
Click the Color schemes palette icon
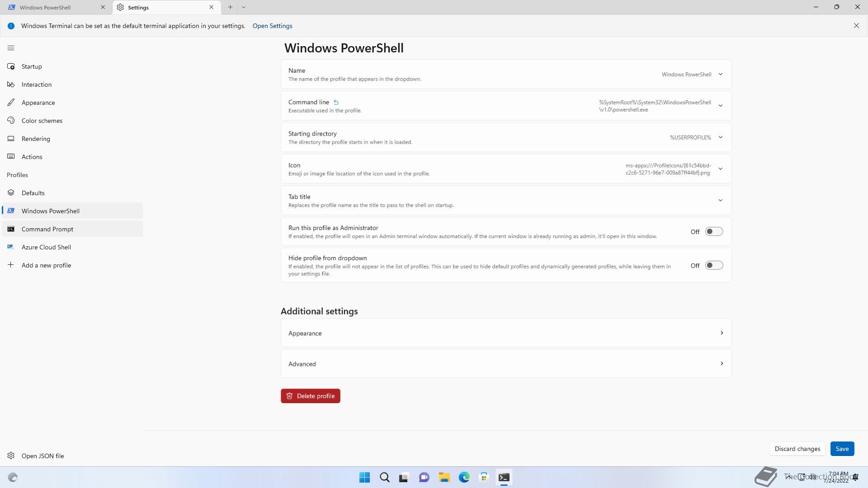11,121
